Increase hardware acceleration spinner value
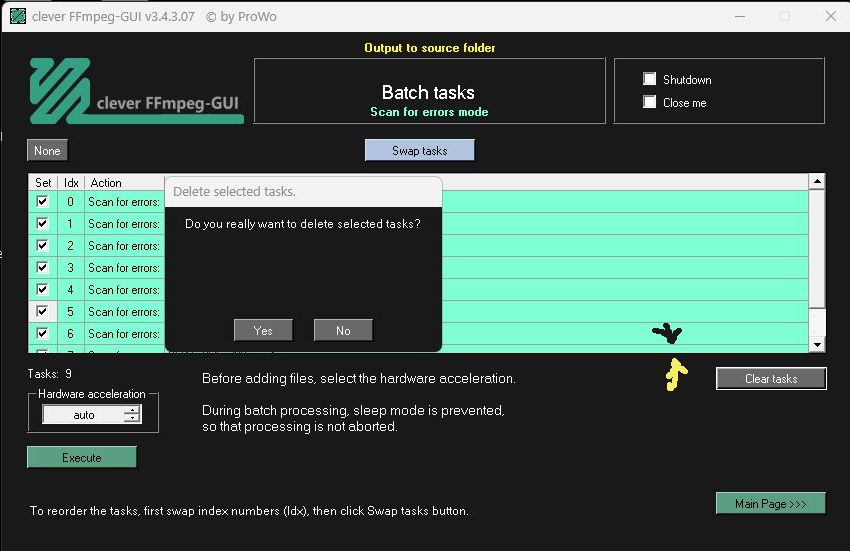The width and height of the screenshot is (850, 551). [x=132, y=410]
